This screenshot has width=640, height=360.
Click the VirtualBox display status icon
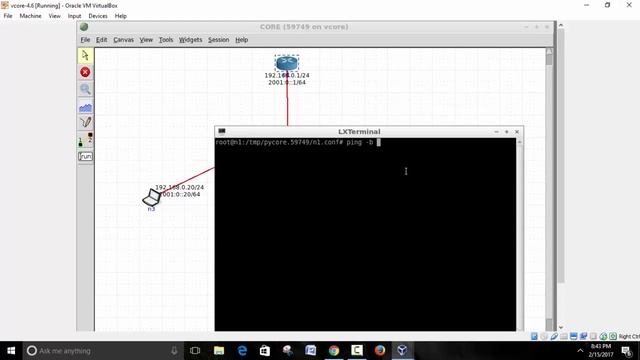pyautogui.click(x=573, y=336)
